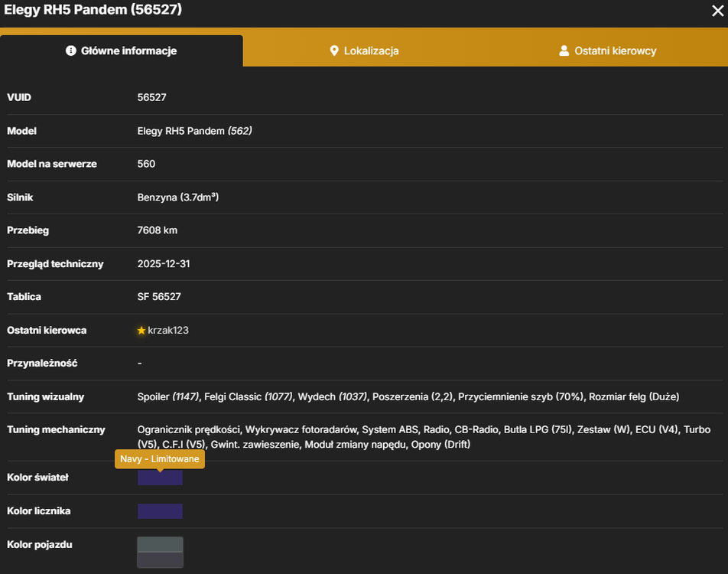
Task: Switch to the Ostatni kierowcy tab
Action: 607,51
